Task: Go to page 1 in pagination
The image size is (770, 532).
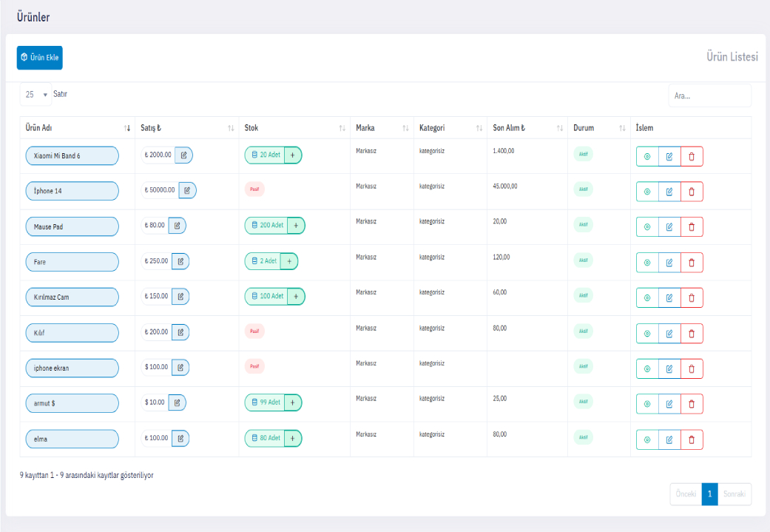Action: tap(709, 494)
